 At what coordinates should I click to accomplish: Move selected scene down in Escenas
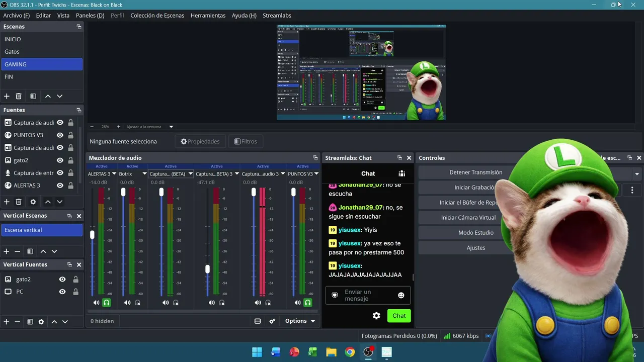[59, 96]
